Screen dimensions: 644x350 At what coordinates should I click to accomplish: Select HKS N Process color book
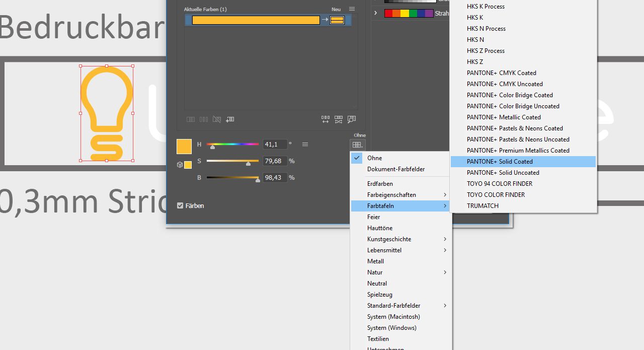(x=523, y=29)
